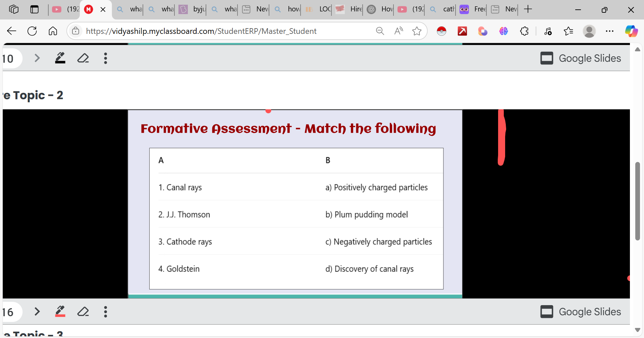Click the zoom magnifier in the address bar
The image size is (644, 338).
380,31
